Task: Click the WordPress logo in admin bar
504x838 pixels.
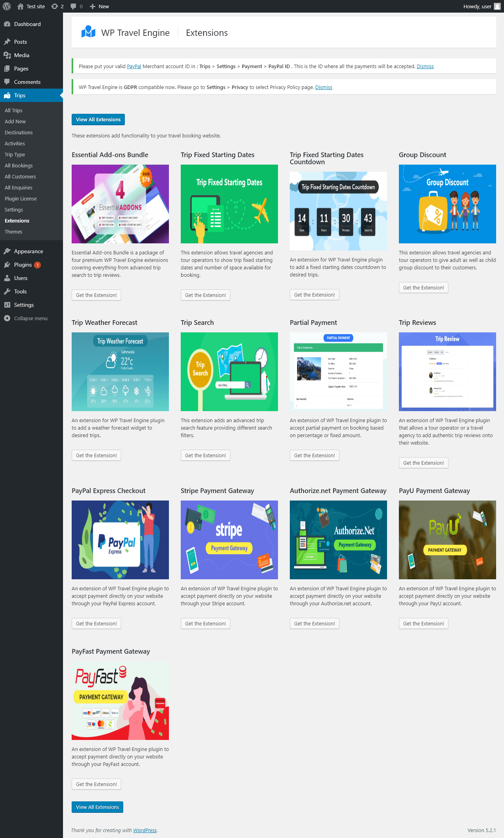Action: (7, 6)
